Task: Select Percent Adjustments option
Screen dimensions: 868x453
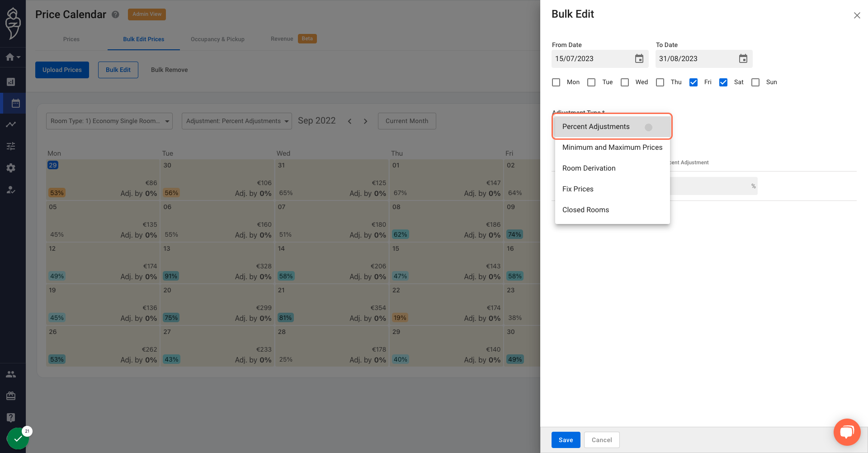Action: click(613, 127)
